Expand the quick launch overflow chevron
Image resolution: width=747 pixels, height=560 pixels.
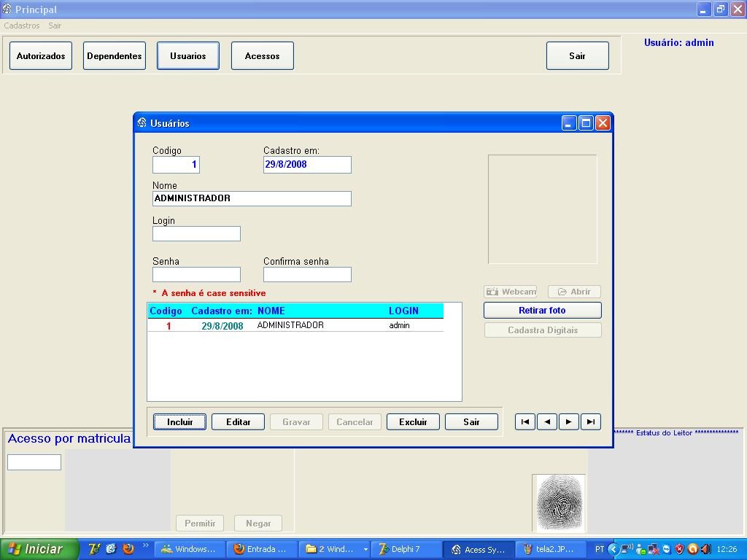click(x=145, y=545)
